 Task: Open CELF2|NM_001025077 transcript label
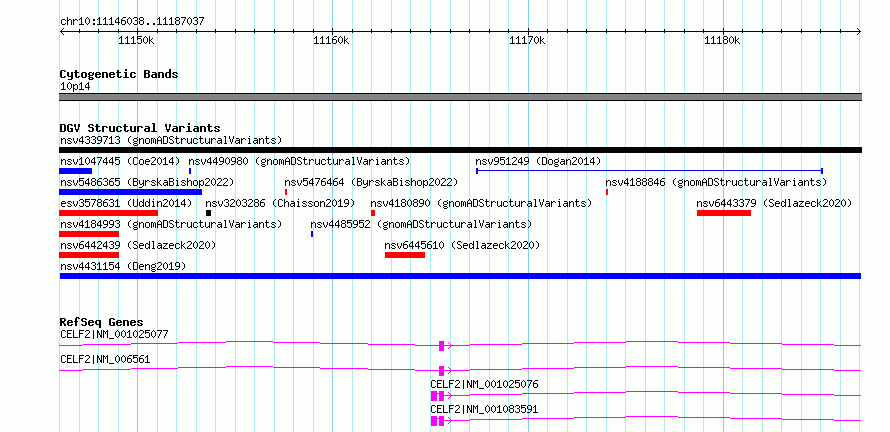coord(114,334)
